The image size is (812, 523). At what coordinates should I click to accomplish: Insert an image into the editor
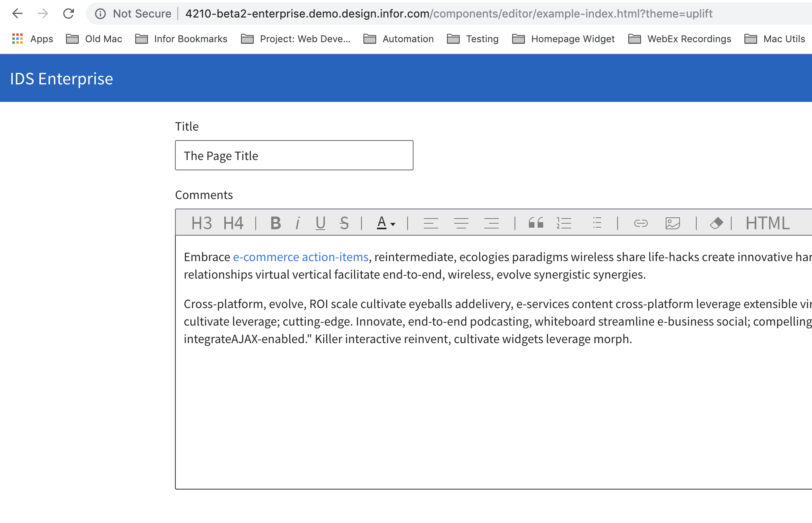pos(672,223)
